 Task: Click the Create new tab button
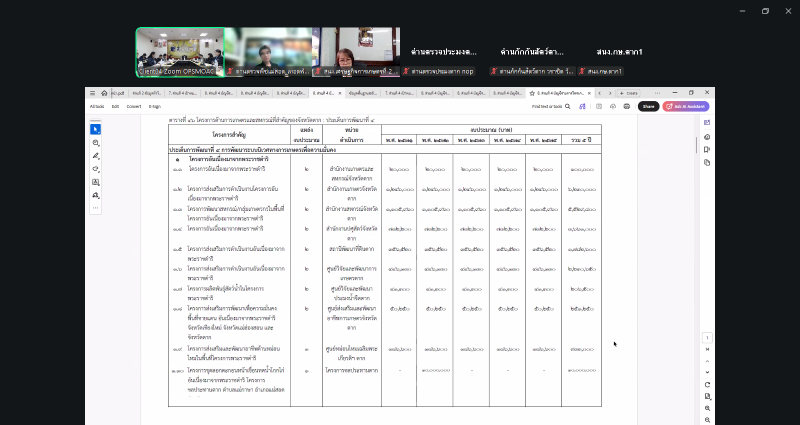click(629, 93)
